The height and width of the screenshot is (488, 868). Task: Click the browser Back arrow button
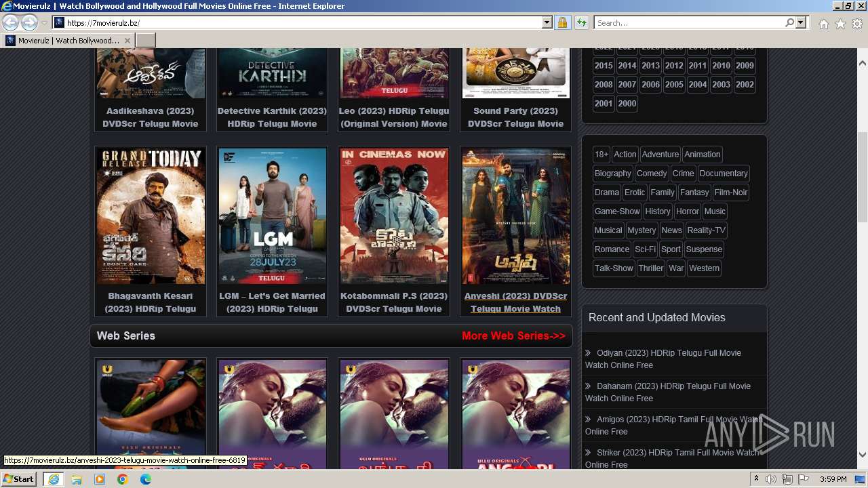10,22
